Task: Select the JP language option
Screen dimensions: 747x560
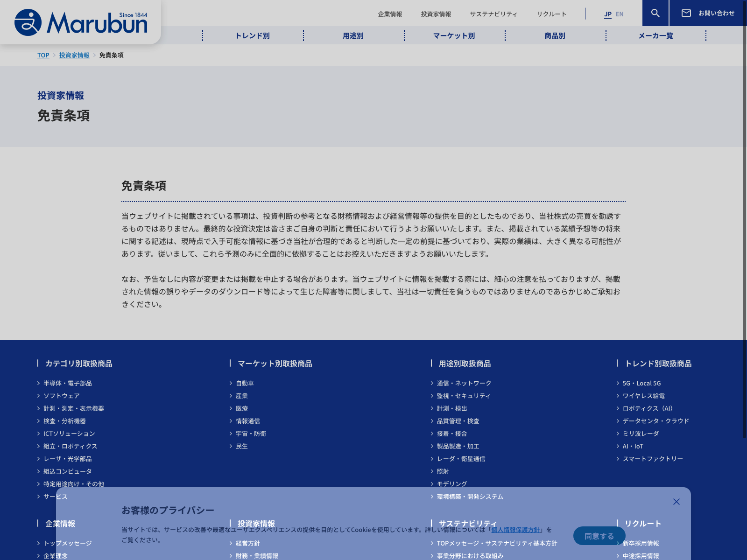Action: click(607, 14)
